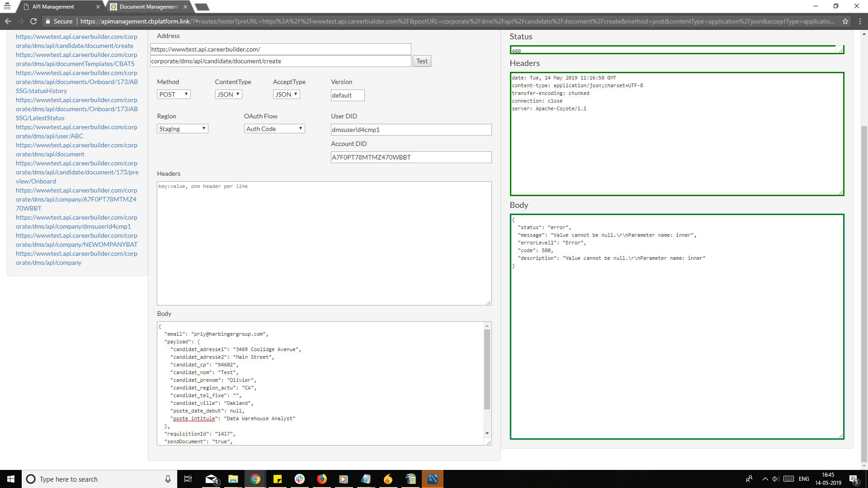The height and width of the screenshot is (488, 868).
Task: Click the Account DID input field
Action: pyautogui.click(x=411, y=157)
